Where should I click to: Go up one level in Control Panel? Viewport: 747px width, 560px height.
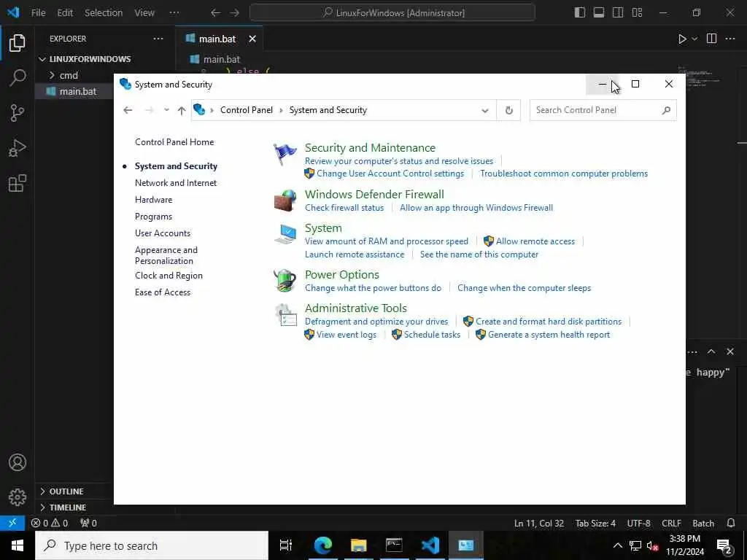pos(182,111)
